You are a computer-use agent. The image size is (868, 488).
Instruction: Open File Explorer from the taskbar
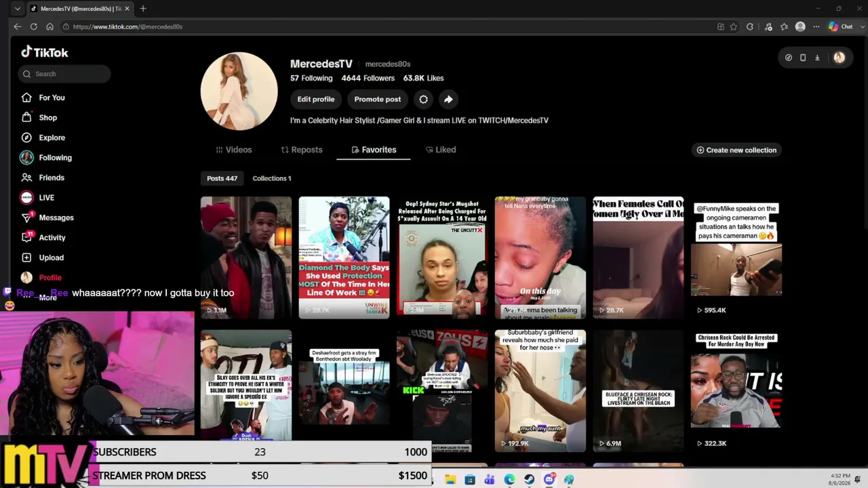pyautogui.click(x=450, y=480)
